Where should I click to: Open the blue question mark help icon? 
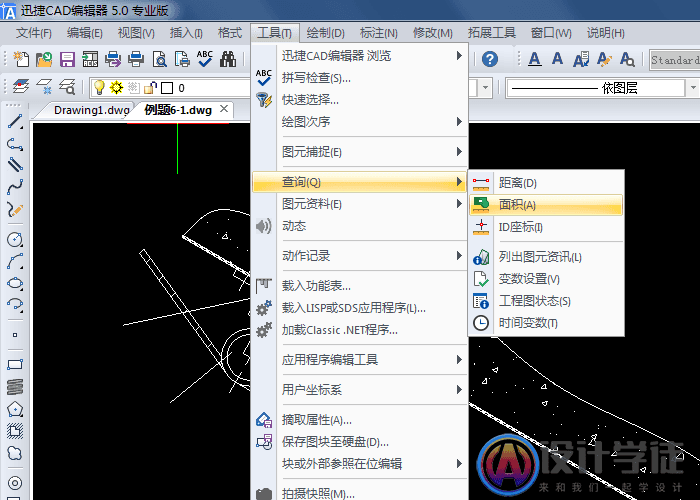[490, 59]
